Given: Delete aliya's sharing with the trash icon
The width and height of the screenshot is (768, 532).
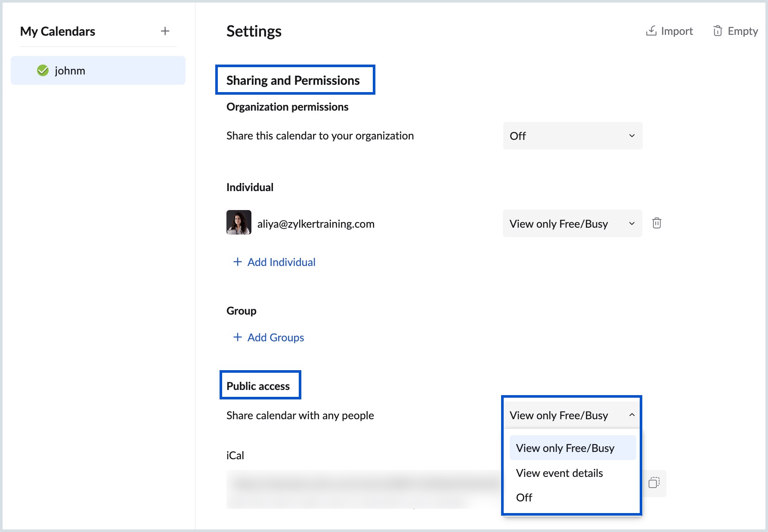Looking at the screenshot, I should click(x=657, y=223).
